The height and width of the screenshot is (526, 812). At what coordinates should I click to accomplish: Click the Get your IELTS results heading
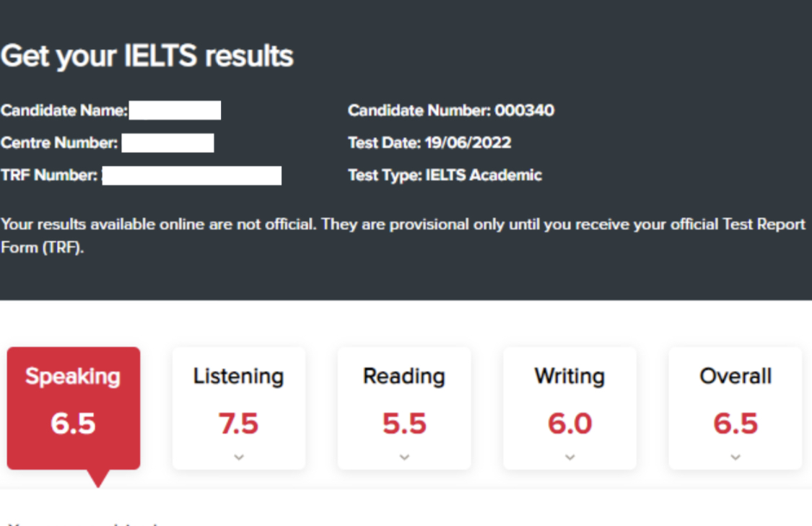click(147, 56)
